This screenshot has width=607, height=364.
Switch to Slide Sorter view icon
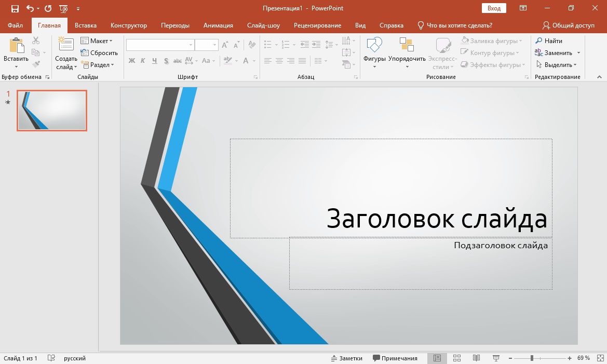[x=457, y=358]
